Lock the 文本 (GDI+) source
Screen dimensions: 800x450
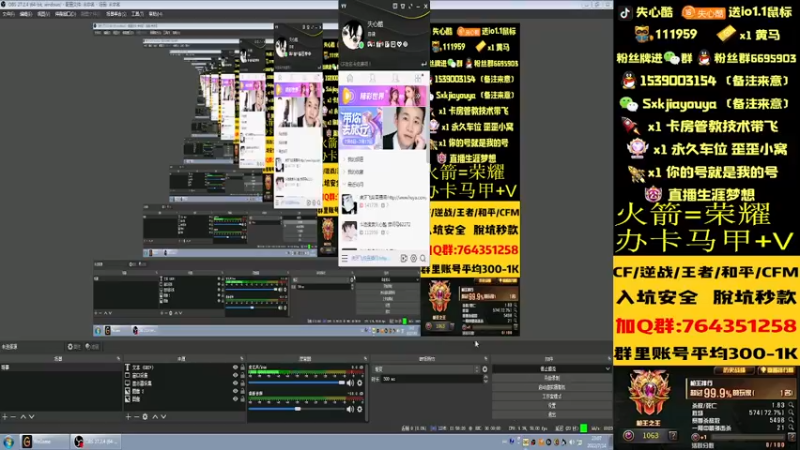click(242, 367)
